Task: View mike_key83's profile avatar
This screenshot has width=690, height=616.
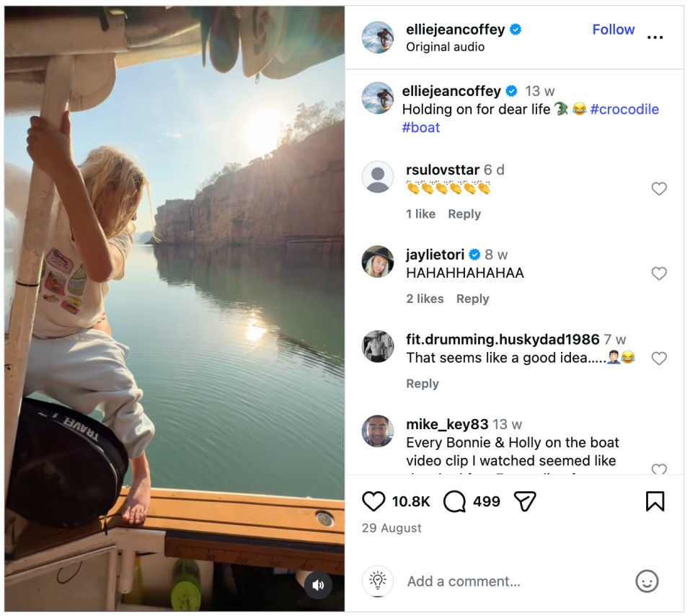Action: point(378,431)
